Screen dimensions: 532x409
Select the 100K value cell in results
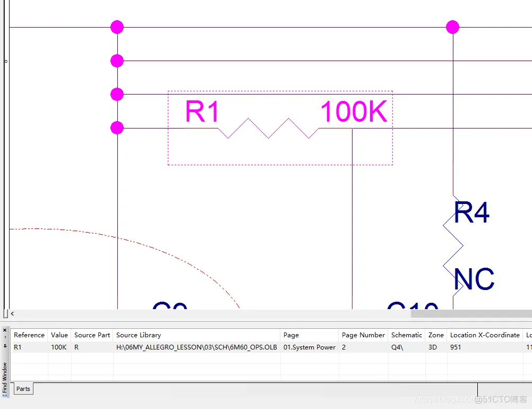tap(59, 347)
